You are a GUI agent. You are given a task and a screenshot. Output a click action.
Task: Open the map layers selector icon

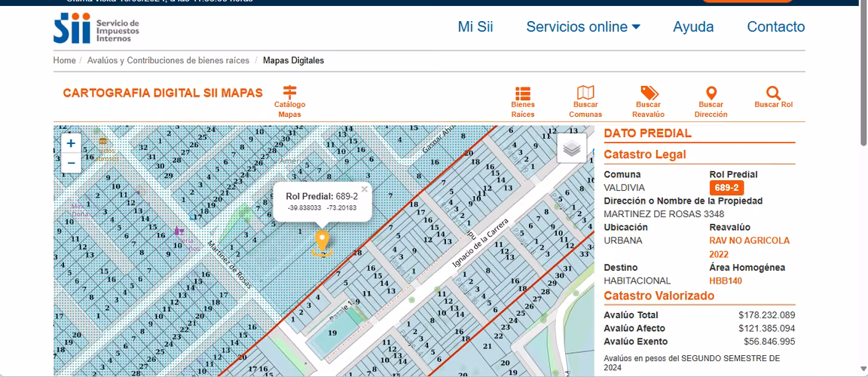(572, 149)
